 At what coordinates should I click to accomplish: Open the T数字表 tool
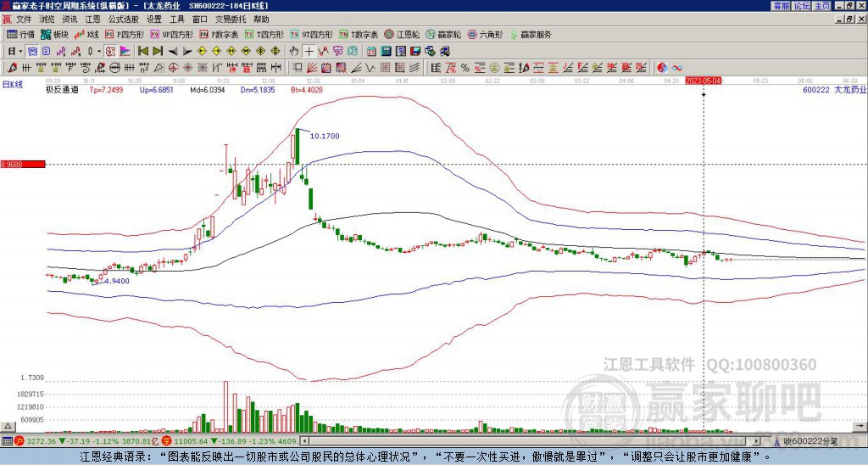coord(359,34)
